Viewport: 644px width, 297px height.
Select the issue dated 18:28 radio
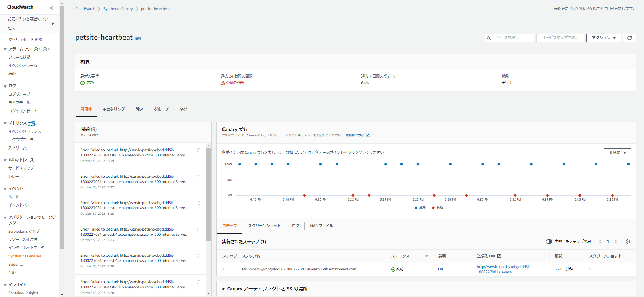(x=199, y=282)
